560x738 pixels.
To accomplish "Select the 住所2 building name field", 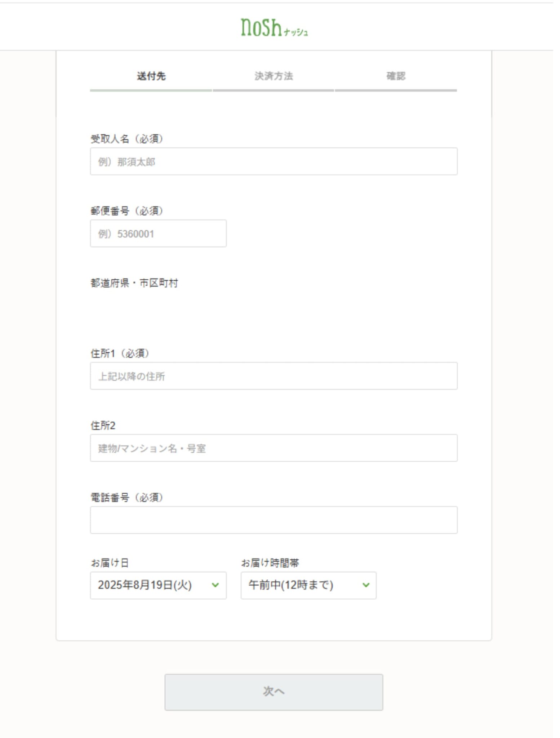I will pyautogui.click(x=274, y=448).
